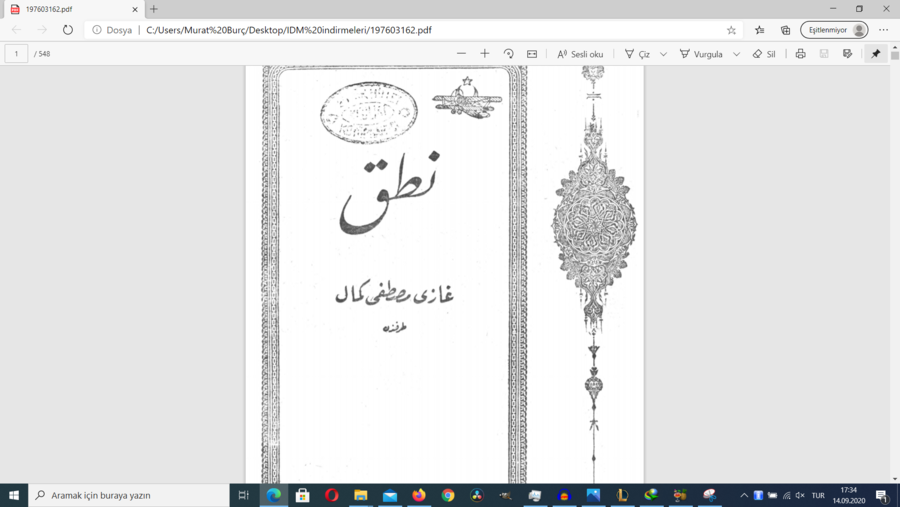Expand the Vurgula color options dropdown
This screenshot has width=900, height=507.
click(736, 54)
